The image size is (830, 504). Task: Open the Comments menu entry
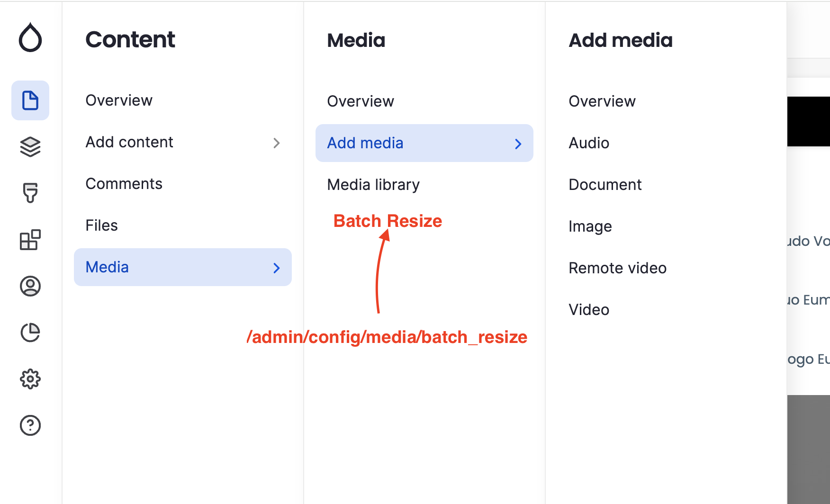coord(124,184)
